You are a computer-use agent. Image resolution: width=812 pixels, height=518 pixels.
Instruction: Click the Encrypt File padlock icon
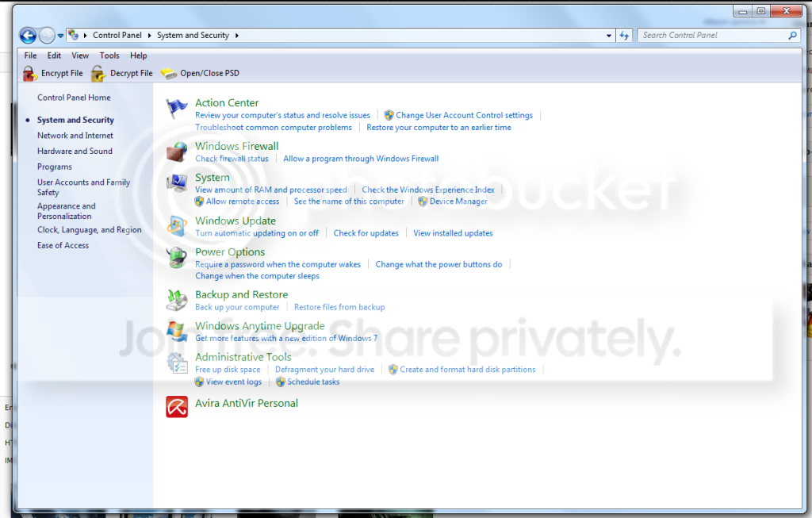pyautogui.click(x=30, y=74)
